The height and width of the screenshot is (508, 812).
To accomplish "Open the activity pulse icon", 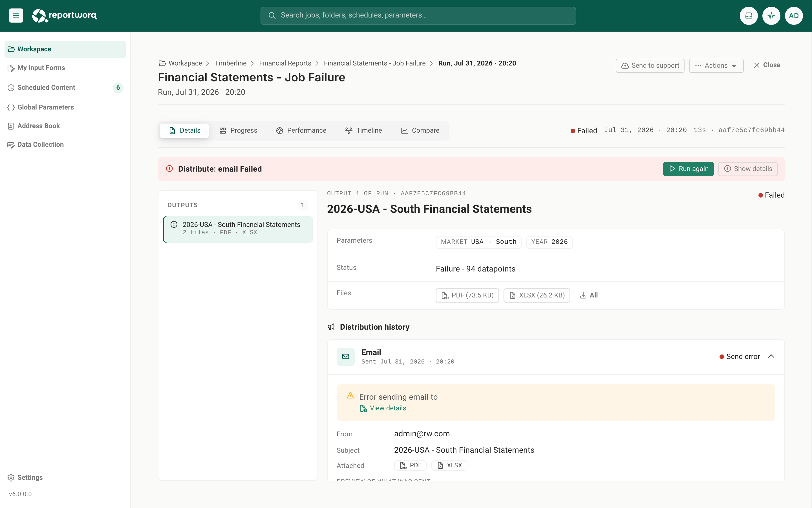I will [x=771, y=16].
